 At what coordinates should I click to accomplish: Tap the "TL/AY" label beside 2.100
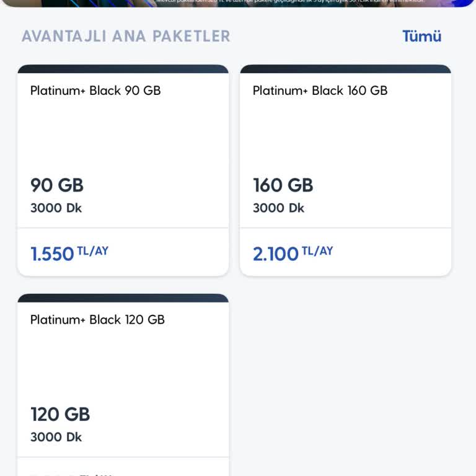click(x=317, y=251)
